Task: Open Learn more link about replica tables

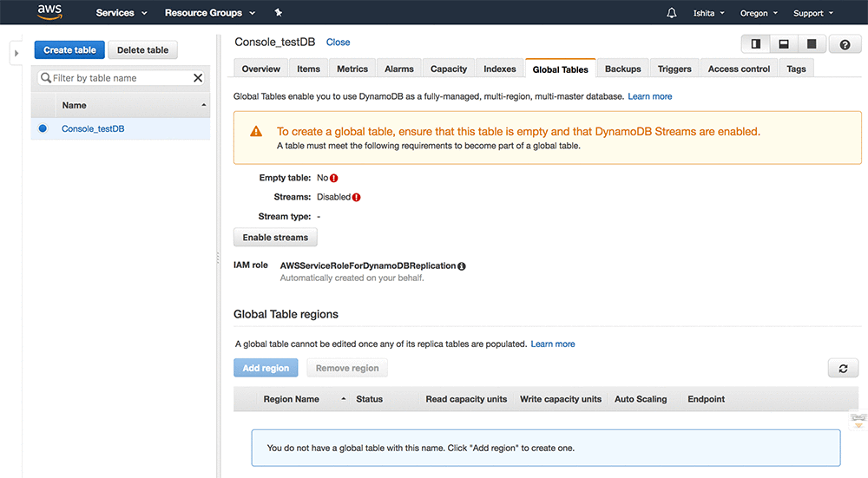Action: pyautogui.click(x=552, y=344)
